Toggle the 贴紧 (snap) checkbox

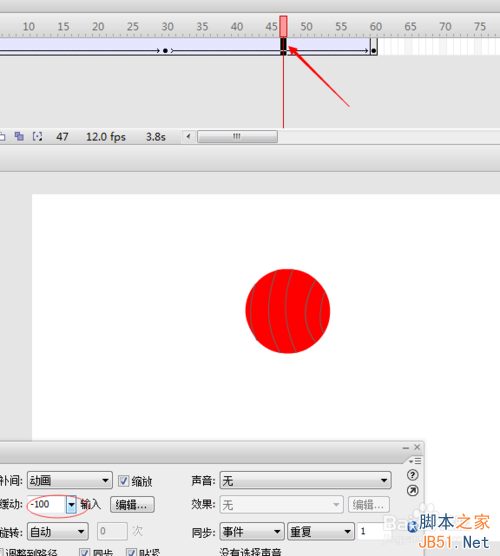point(131,552)
